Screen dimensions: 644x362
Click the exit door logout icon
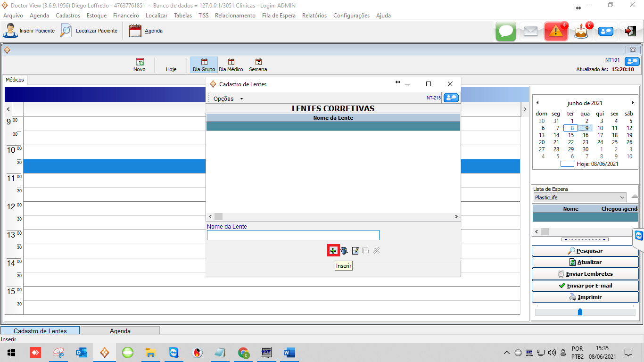pyautogui.click(x=630, y=31)
